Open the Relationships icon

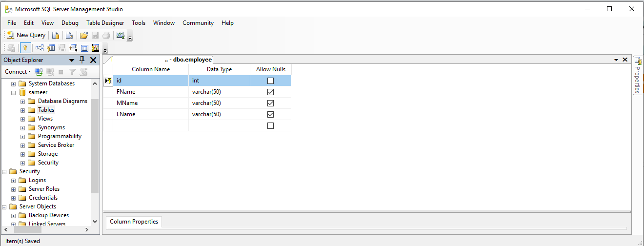pos(40,48)
